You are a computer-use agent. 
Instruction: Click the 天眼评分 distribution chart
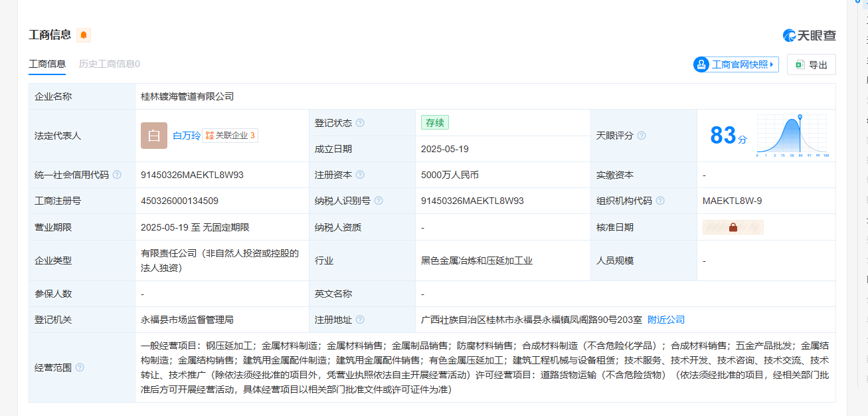click(792, 136)
